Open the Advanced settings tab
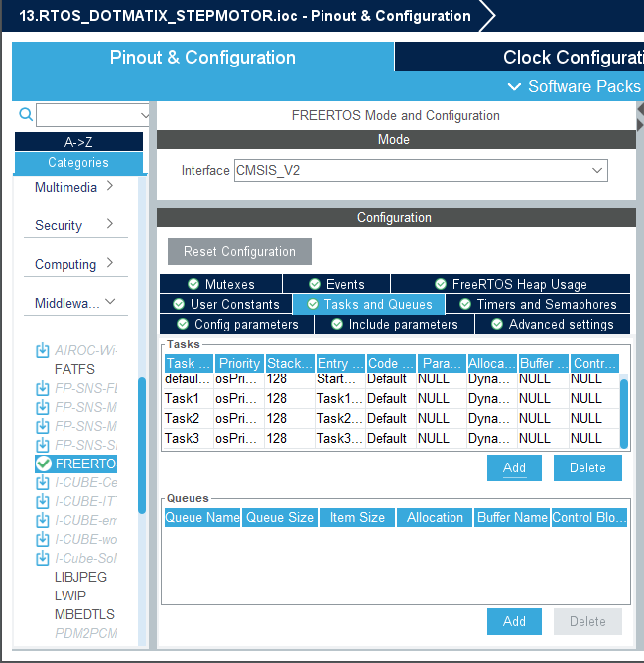This screenshot has width=644, height=663. click(553, 324)
